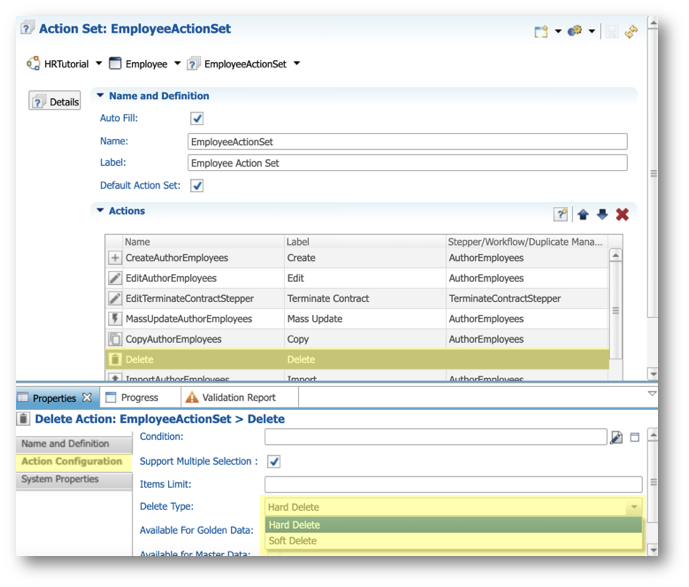Collapse the Actions section

100,210
